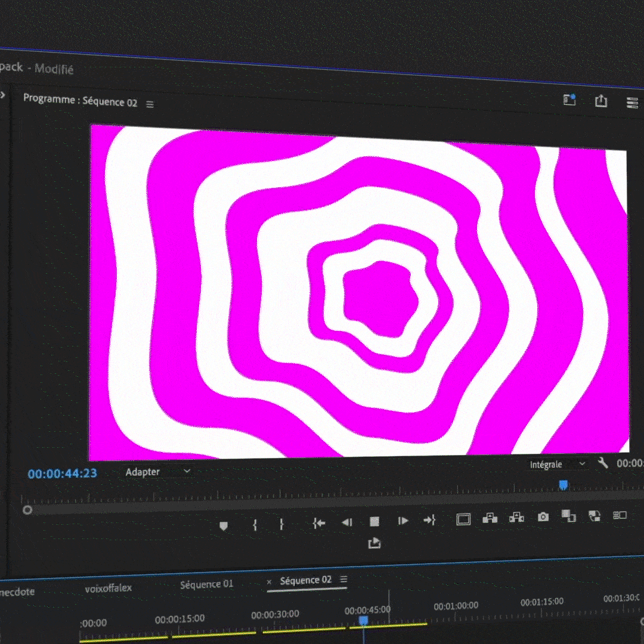
Task: Toggle the safe margins overlay
Action: pyautogui.click(x=463, y=519)
